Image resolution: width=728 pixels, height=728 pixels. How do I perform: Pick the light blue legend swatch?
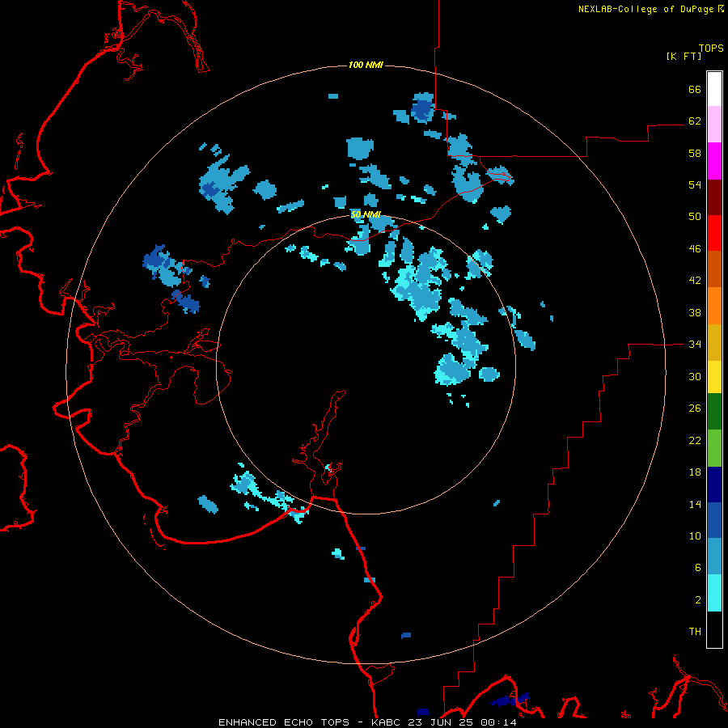[x=714, y=557]
